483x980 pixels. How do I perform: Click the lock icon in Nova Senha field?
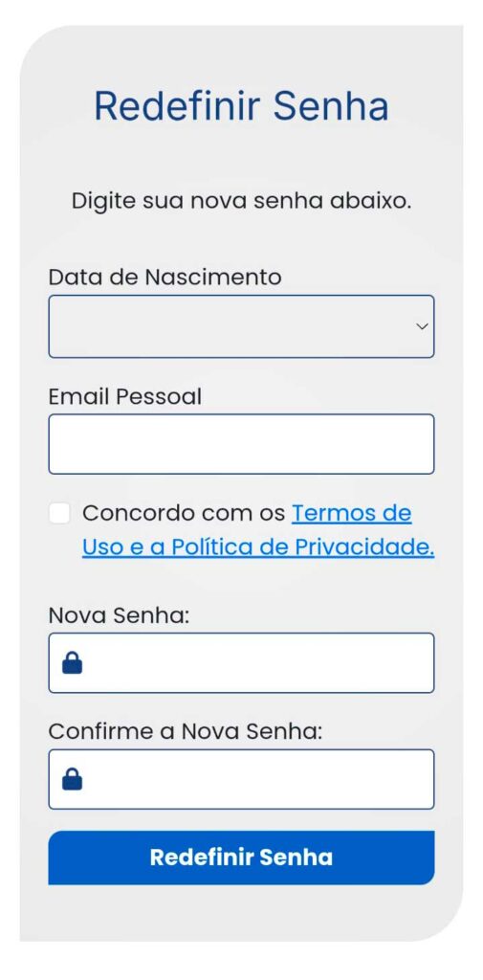73,663
